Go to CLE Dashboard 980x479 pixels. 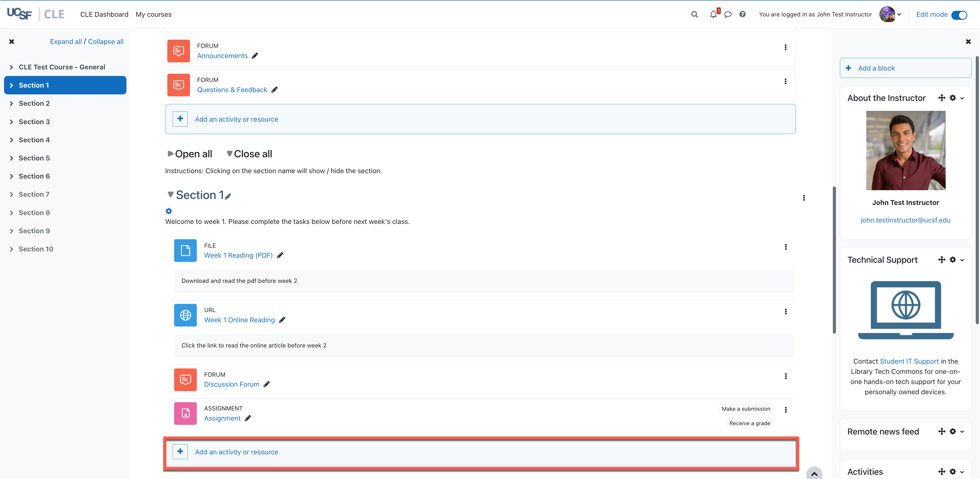pyautogui.click(x=104, y=14)
